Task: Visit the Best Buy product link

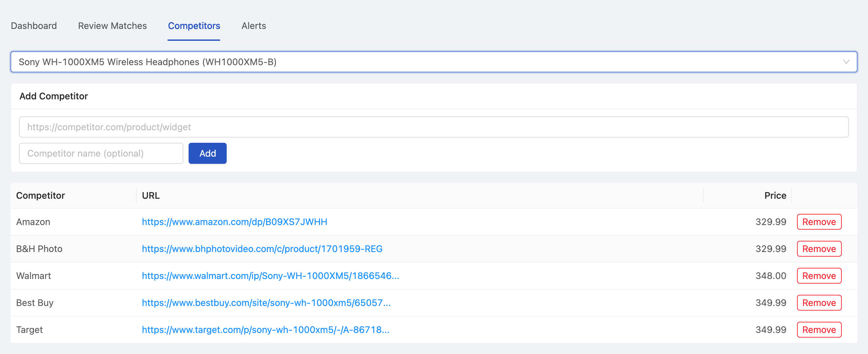Action: 266,303
